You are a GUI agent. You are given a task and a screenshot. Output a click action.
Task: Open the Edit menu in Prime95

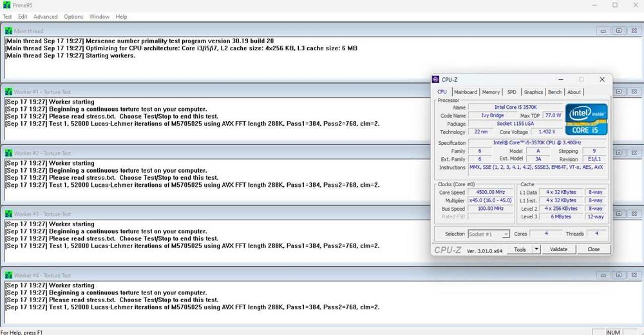coord(23,17)
